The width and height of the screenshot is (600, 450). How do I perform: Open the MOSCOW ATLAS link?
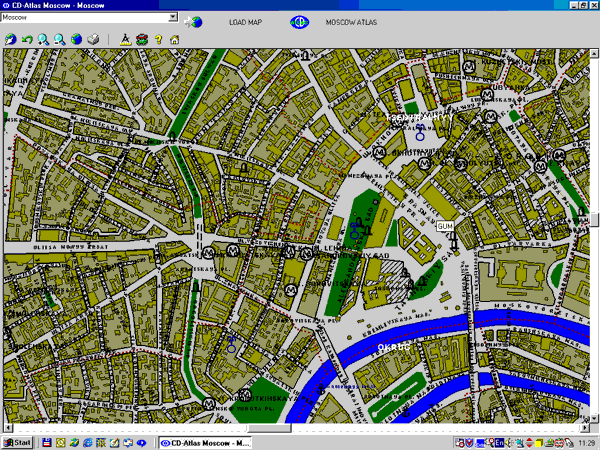(351, 22)
